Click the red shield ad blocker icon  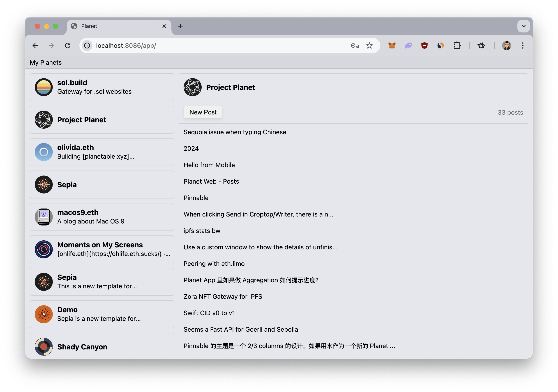coord(424,45)
